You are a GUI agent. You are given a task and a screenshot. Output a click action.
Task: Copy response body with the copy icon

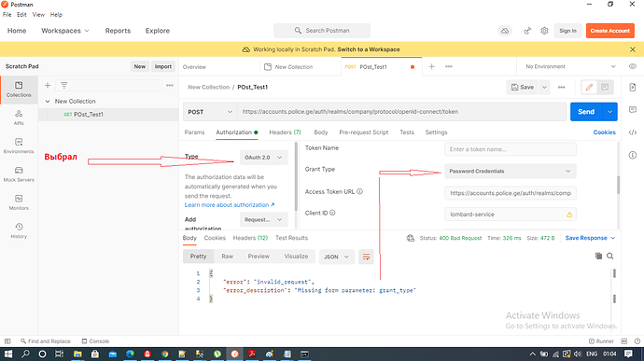[598, 256]
